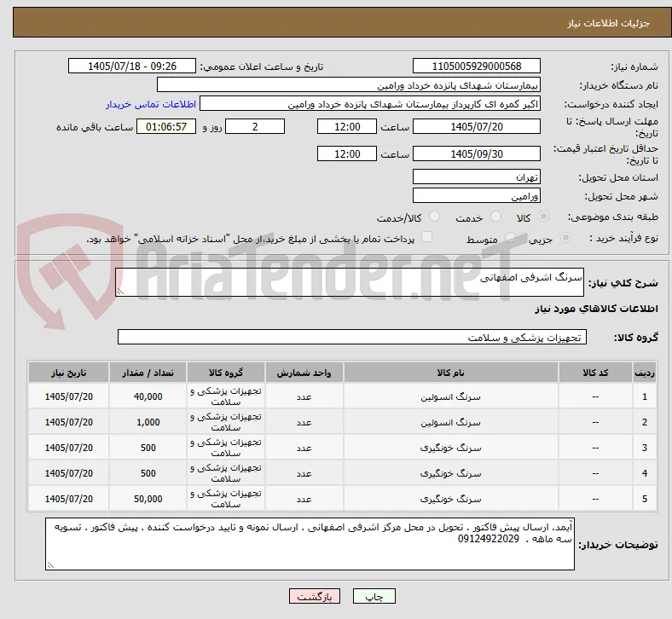Click the واحد شمارش column header
This screenshot has height=619, width=672.
[304, 373]
